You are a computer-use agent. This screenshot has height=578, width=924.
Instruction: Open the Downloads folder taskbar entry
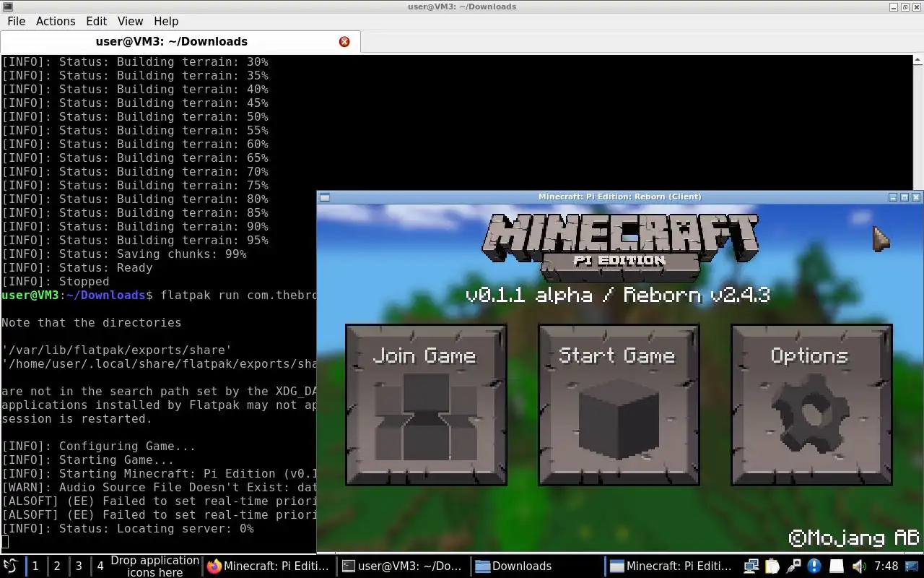pos(536,566)
